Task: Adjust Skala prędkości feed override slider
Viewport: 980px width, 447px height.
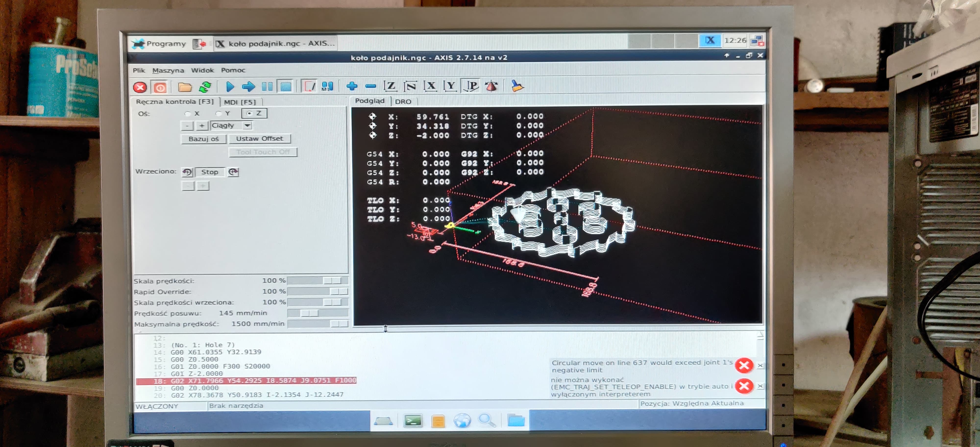Action: [x=318, y=281]
